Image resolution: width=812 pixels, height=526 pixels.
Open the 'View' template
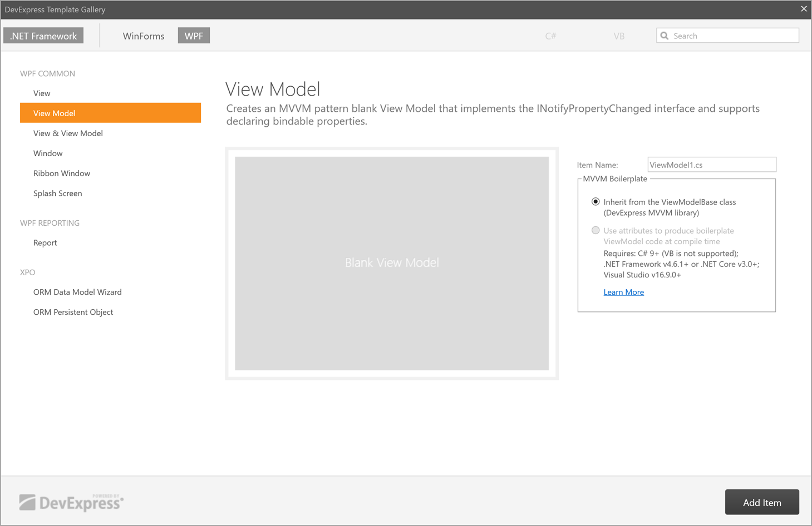pos(42,93)
